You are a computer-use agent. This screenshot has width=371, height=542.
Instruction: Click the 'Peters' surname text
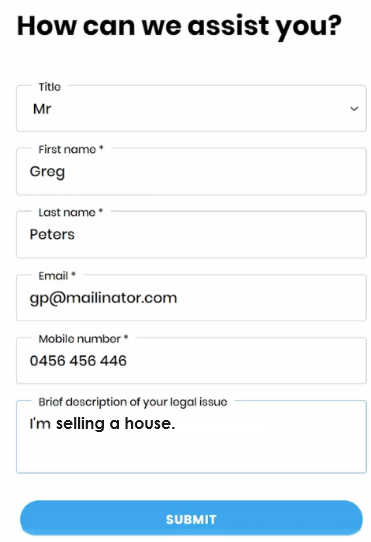52,235
